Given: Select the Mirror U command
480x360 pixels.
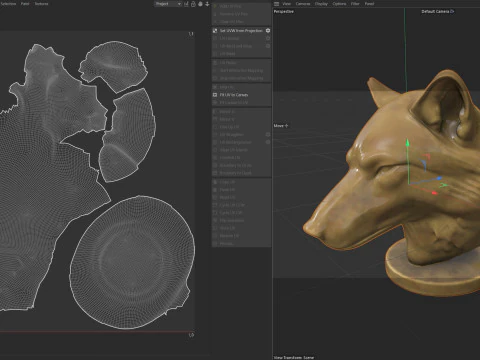Looking at the screenshot, I should (227, 112).
